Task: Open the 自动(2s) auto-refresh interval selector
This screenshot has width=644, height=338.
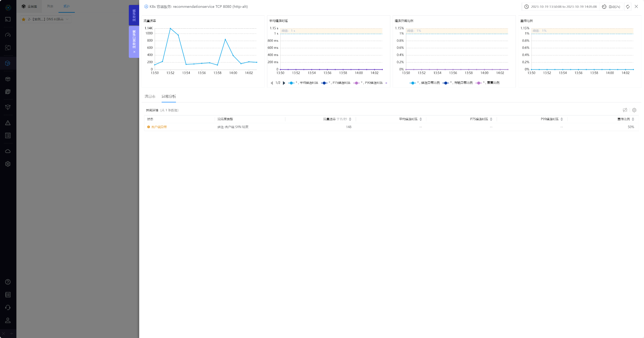Action: (611, 7)
